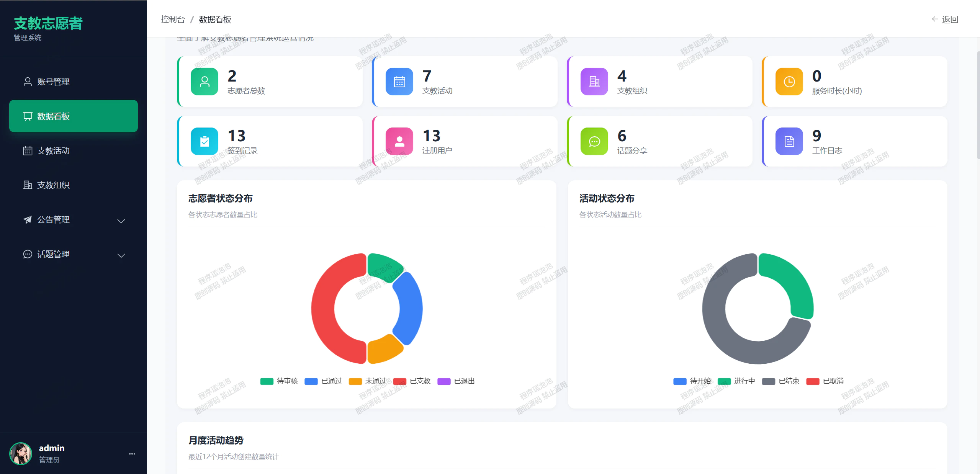Click the 话题管理 chat bubble icon

(28, 254)
